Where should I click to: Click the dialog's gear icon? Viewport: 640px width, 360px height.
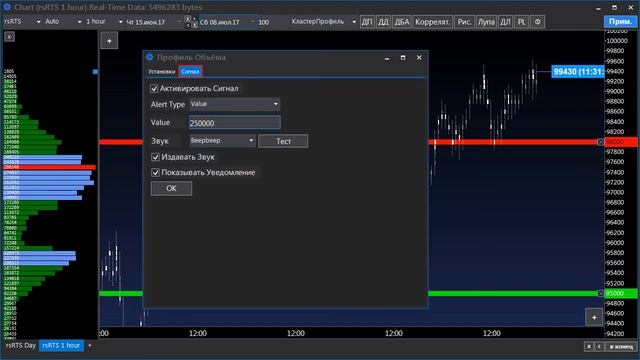pyautogui.click(x=149, y=57)
